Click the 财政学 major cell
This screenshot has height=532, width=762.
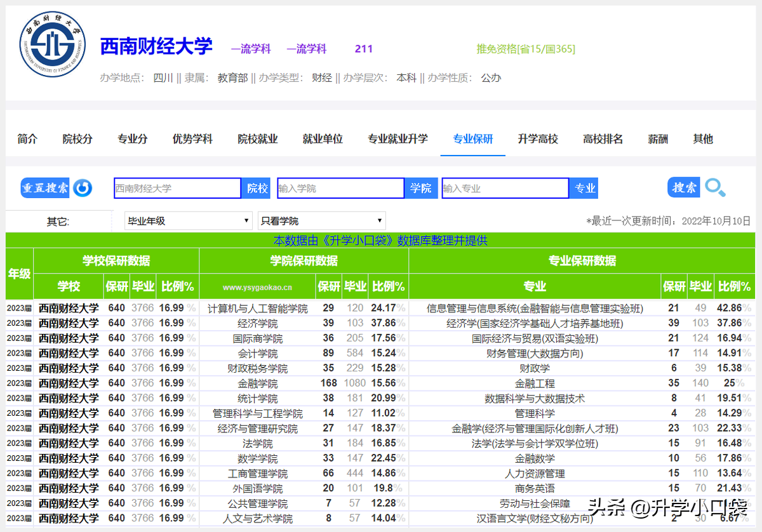click(535, 368)
